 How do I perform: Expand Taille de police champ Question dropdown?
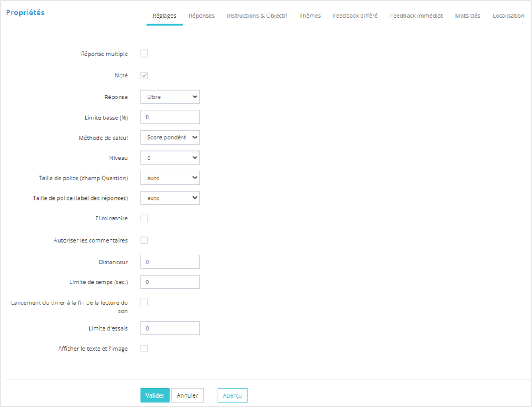pyautogui.click(x=170, y=178)
